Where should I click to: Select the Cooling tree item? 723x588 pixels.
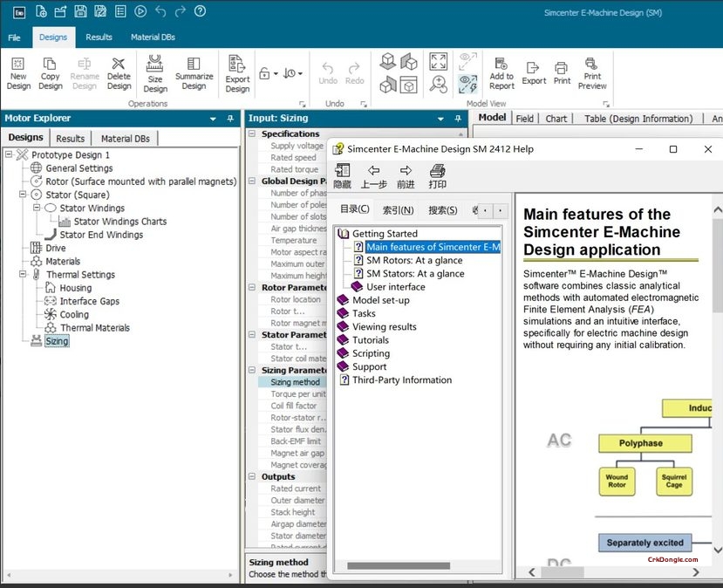74,315
